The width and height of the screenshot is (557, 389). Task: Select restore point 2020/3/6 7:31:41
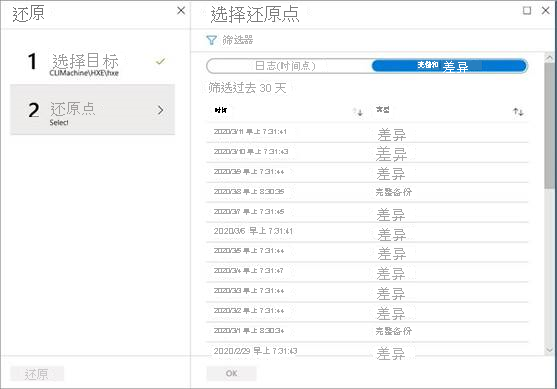point(367,232)
